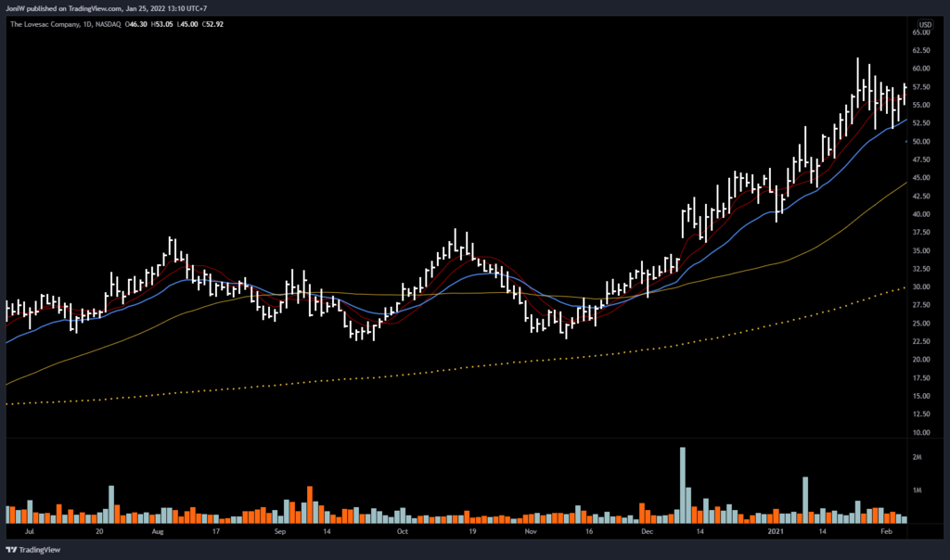950x560 pixels.
Task: Click the Oct label on time axis
Action: click(402, 533)
